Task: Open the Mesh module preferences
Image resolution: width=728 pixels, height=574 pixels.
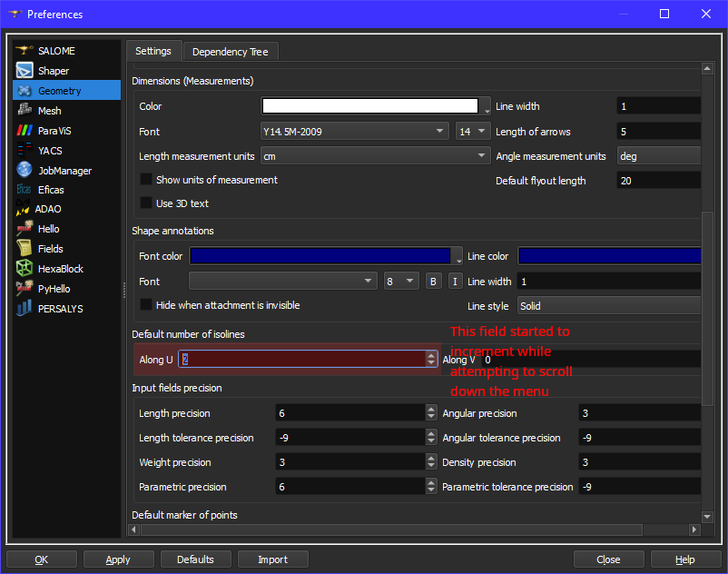Action: pos(50,111)
